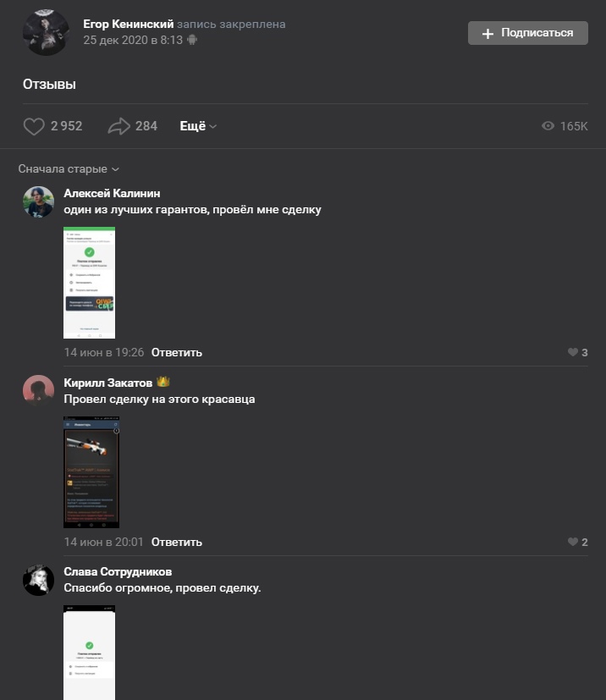Reply to Кирилл Закатов's comment
The width and height of the screenshot is (606, 700).
coord(177,542)
